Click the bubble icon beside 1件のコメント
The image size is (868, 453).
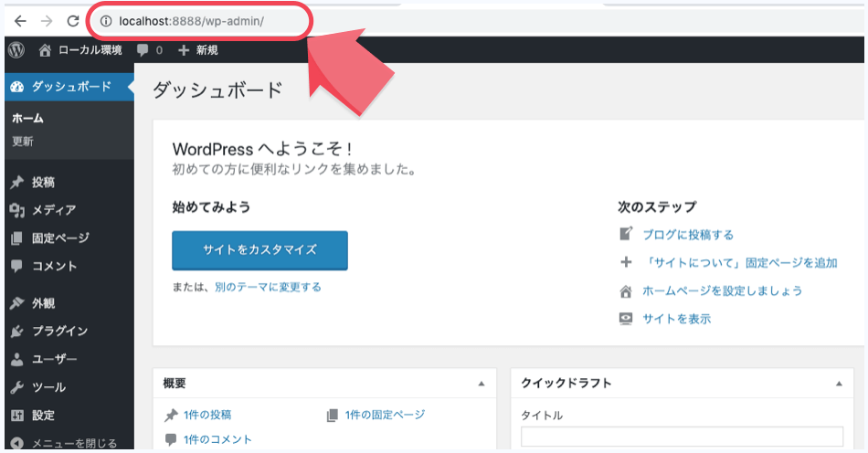[x=171, y=439]
